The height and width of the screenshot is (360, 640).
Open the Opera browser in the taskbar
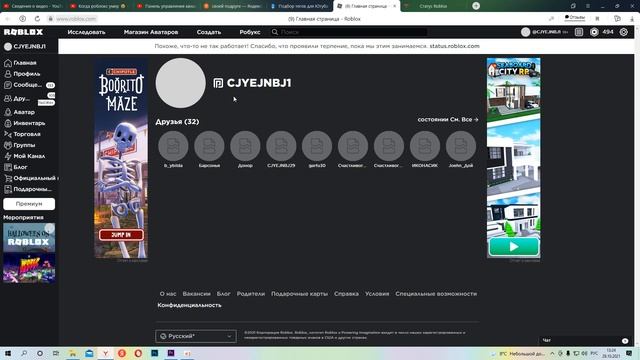(x=138, y=353)
